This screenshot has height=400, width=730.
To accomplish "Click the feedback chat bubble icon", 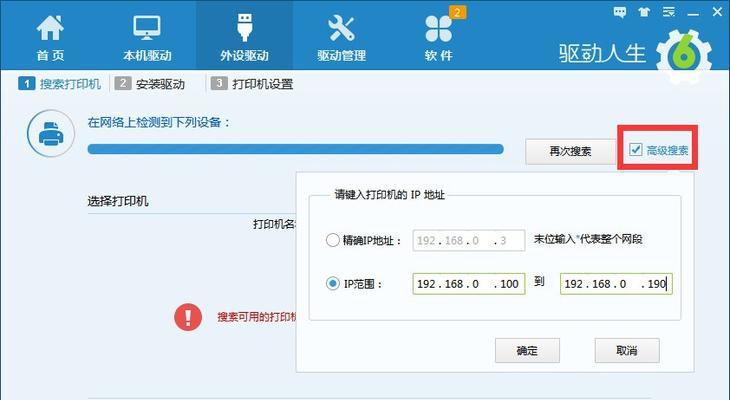I will coord(620,12).
